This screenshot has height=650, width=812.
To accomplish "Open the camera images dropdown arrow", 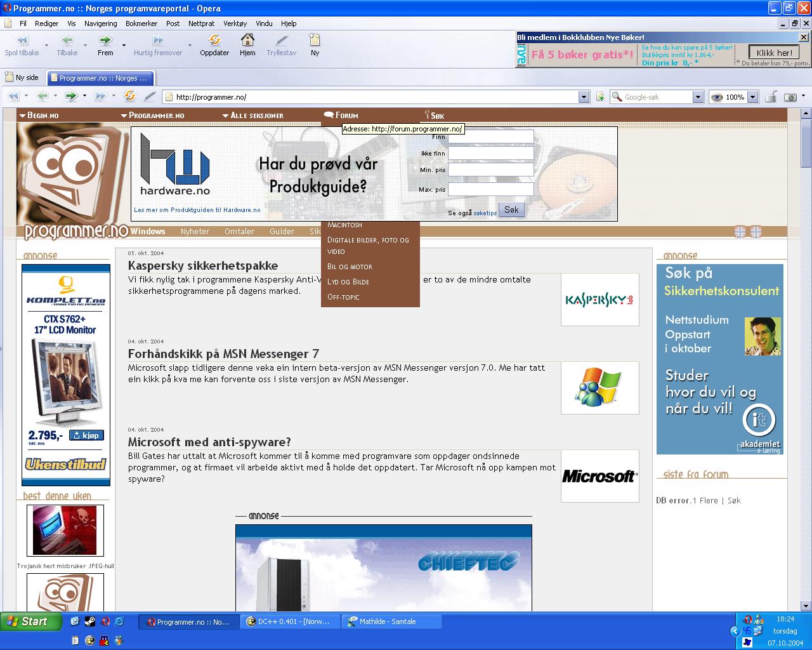I will coord(804,96).
